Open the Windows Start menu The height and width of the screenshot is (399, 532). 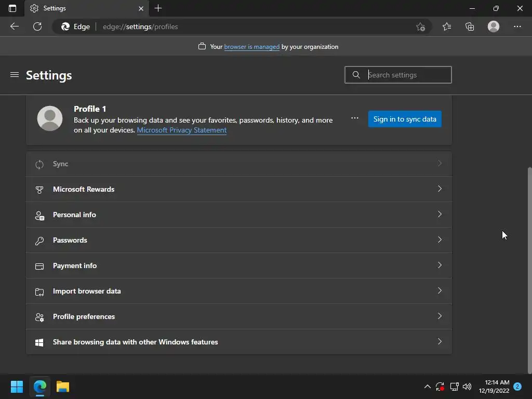tap(17, 387)
